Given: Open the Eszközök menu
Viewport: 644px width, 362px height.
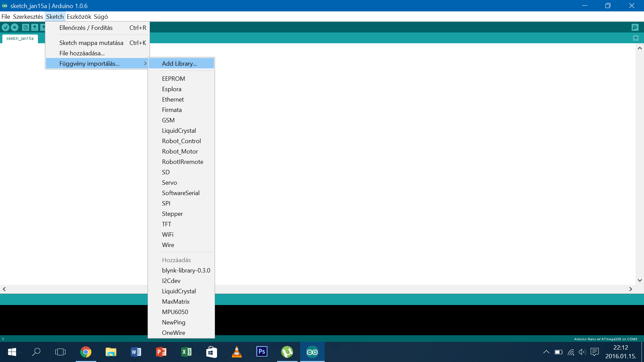Looking at the screenshot, I should (x=79, y=17).
